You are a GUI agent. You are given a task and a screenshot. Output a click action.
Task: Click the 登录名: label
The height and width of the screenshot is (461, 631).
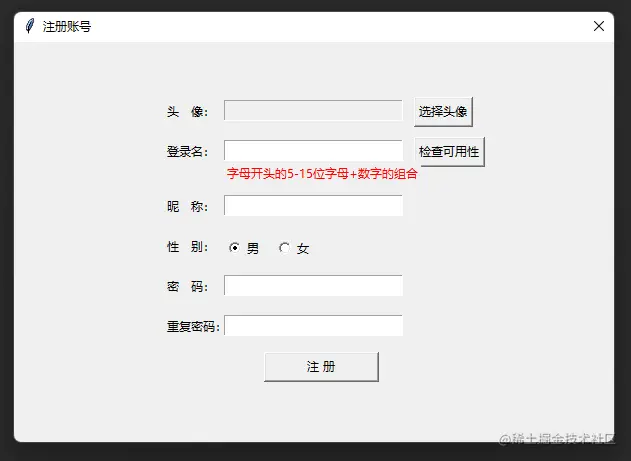[x=187, y=152]
